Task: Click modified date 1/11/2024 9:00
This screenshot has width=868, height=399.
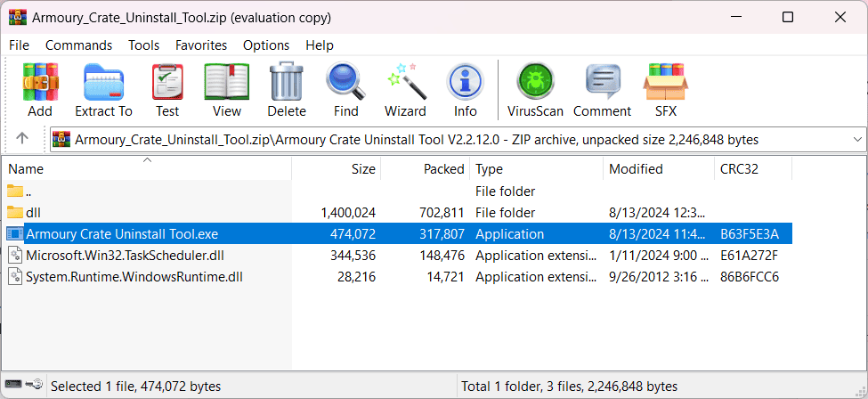Action: [x=658, y=256]
